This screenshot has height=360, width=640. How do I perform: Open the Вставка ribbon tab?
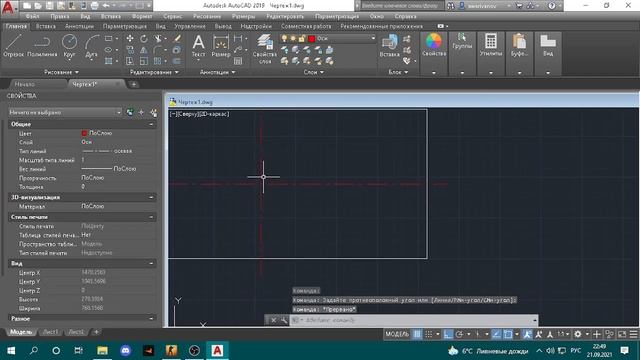click(x=46, y=26)
